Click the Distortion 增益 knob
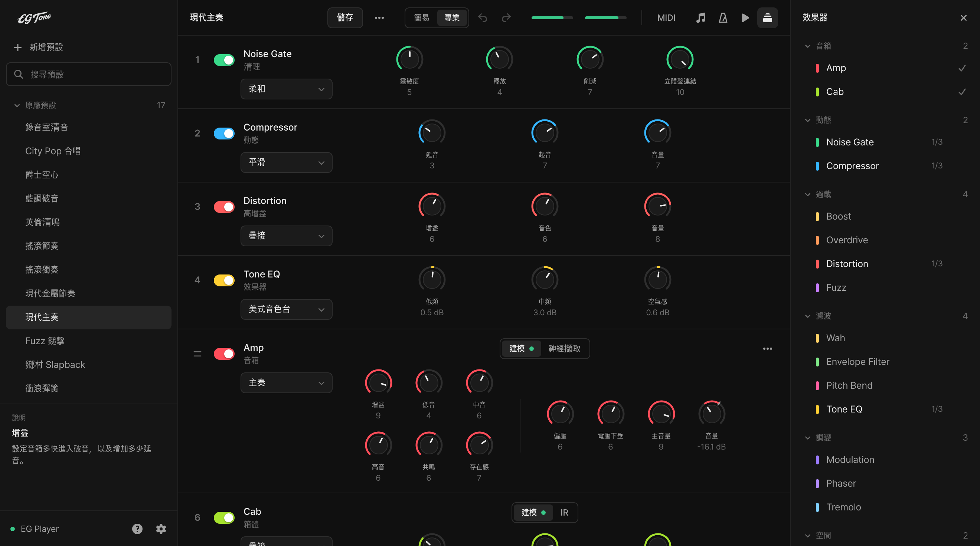Image resolution: width=980 pixels, height=546 pixels. coord(432,206)
